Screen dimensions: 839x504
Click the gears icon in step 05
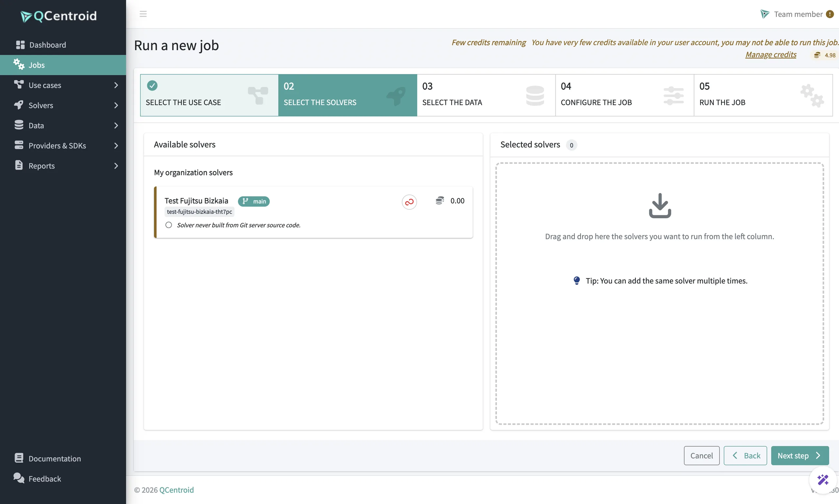coord(812,96)
